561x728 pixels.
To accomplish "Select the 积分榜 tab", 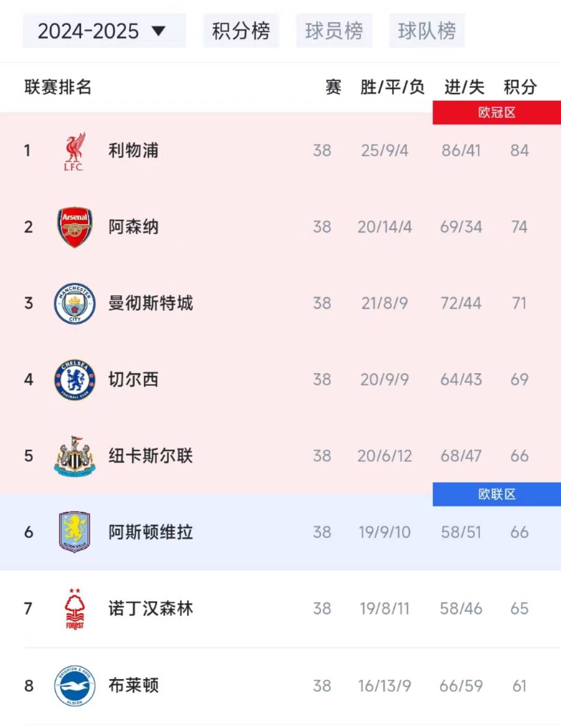I will [241, 31].
